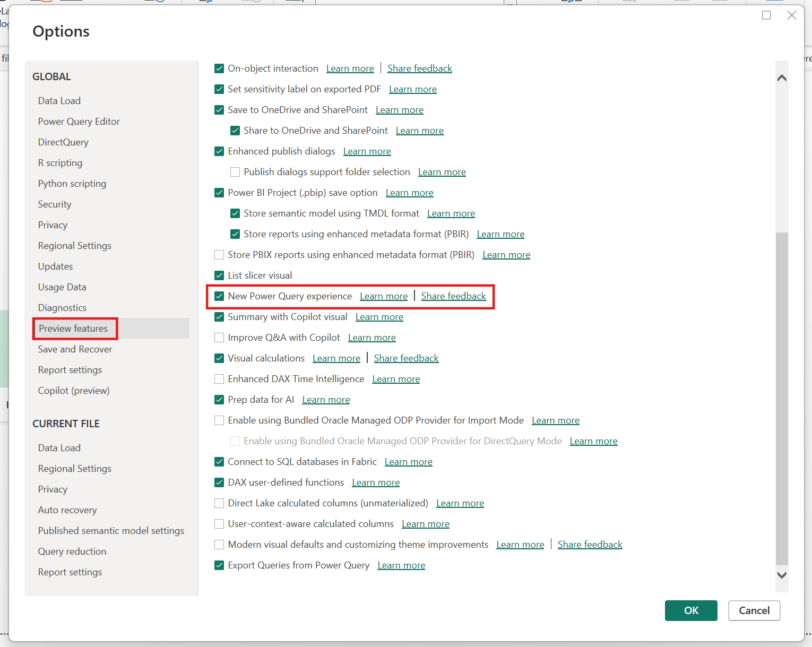Select Updates settings page
The width and height of the screenshot is (812, 647).
click(x=56, y=266)
